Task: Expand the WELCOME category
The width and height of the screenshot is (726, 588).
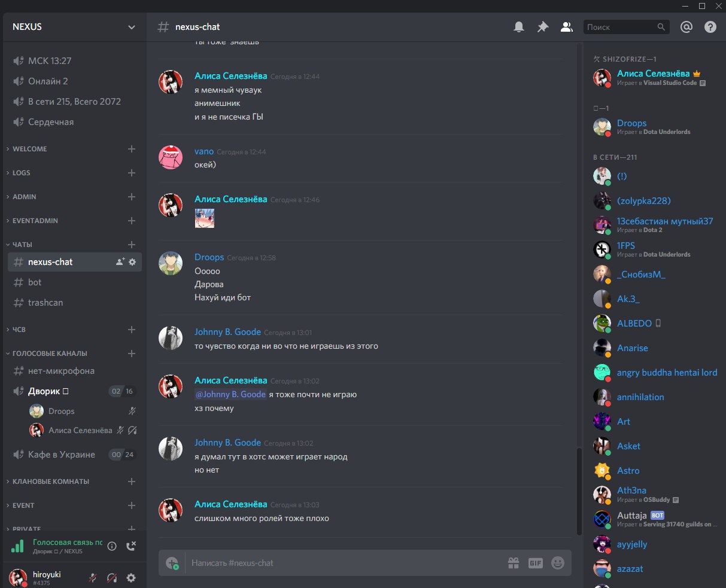Action: tap(30, 149)
